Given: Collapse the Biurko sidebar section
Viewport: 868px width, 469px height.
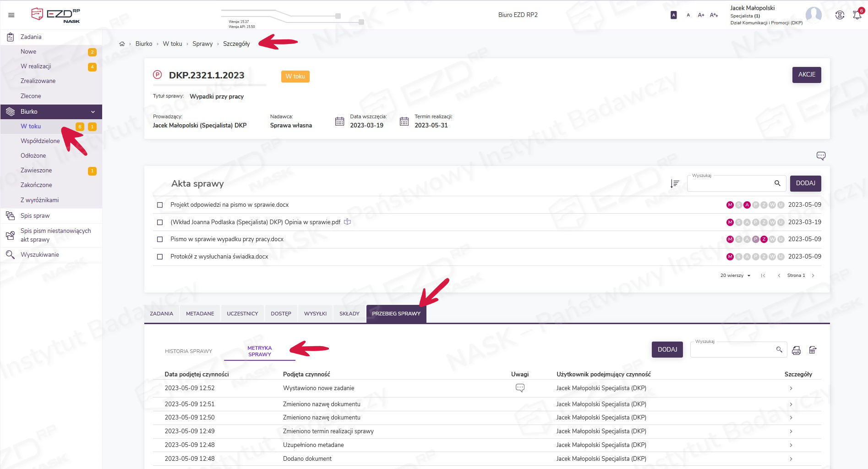Looking at the screenshot, I should click(93, 112).
